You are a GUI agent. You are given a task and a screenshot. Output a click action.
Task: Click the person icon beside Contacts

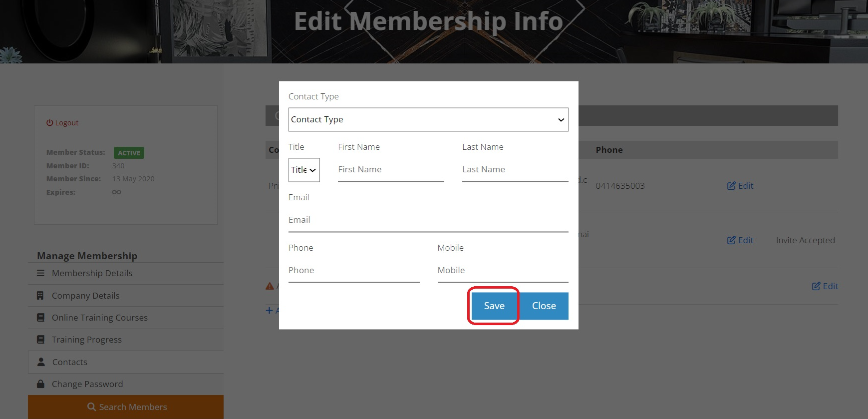(41, 362)
